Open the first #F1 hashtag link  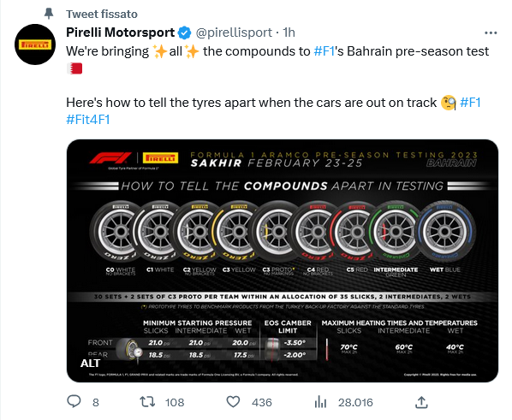point(324,51)
